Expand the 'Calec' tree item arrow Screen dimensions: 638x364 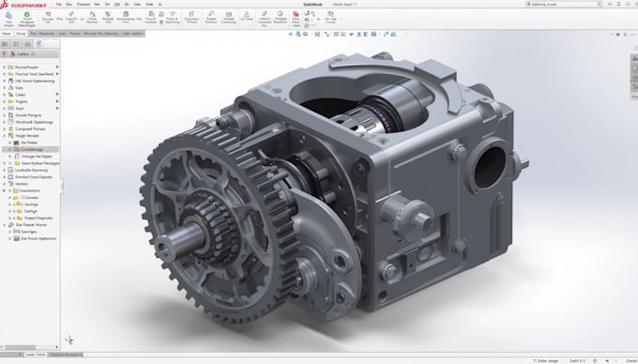click(x=5, y=95)
